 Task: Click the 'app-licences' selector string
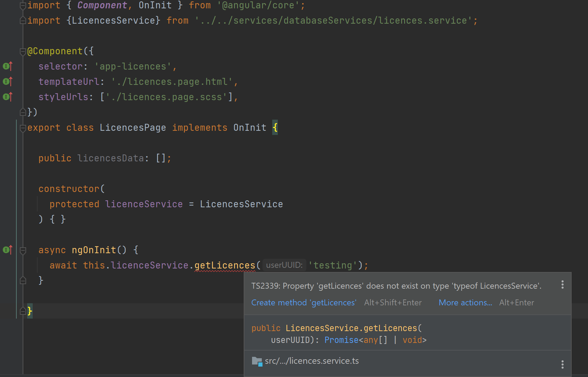coord(133,66)
